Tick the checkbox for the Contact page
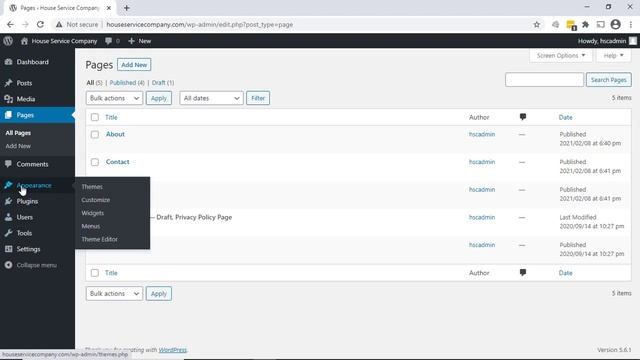 (x=95, y=162)
